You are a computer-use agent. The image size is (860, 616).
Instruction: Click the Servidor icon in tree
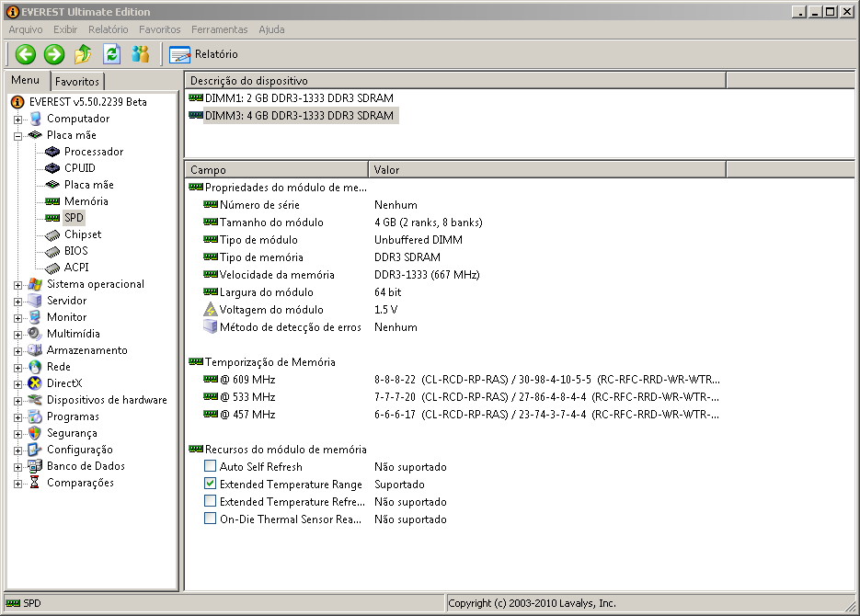(x=35, y=301)
